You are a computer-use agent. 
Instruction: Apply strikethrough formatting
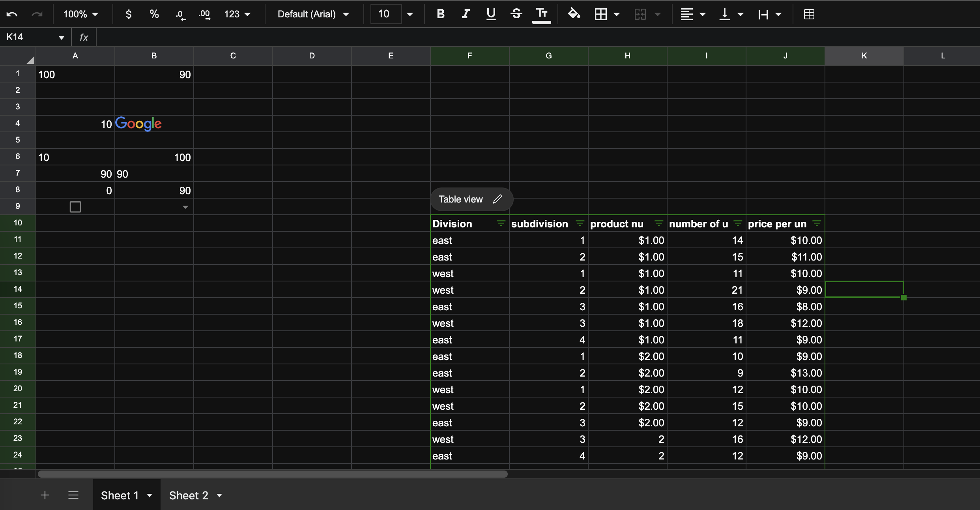pos(516,14)
